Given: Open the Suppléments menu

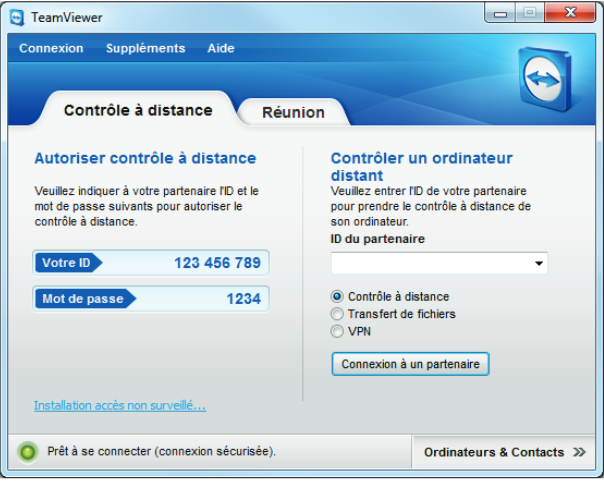Looking at the screenshot, I should 145,49.
